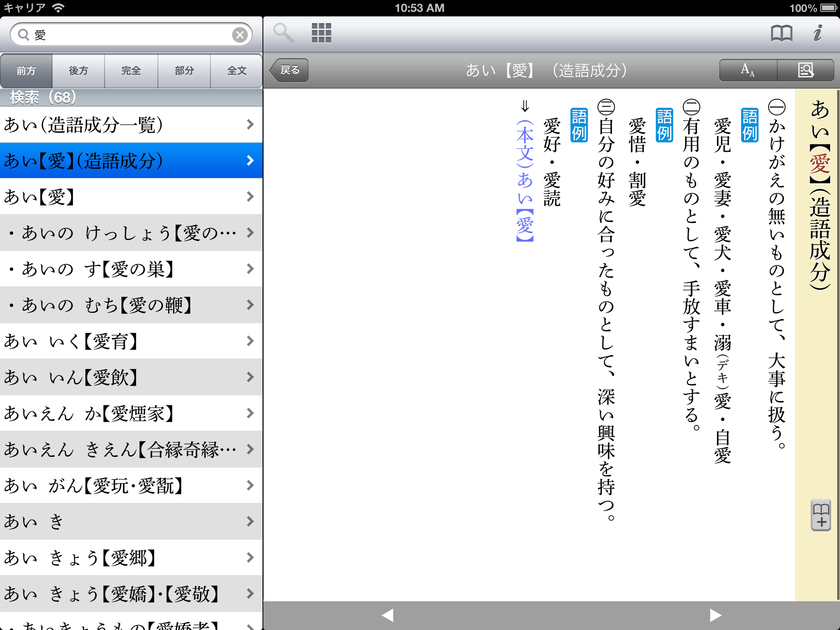Screen dimensions: 840x630
Task: Select the 全文 full text tab
Action: point(237,71)
